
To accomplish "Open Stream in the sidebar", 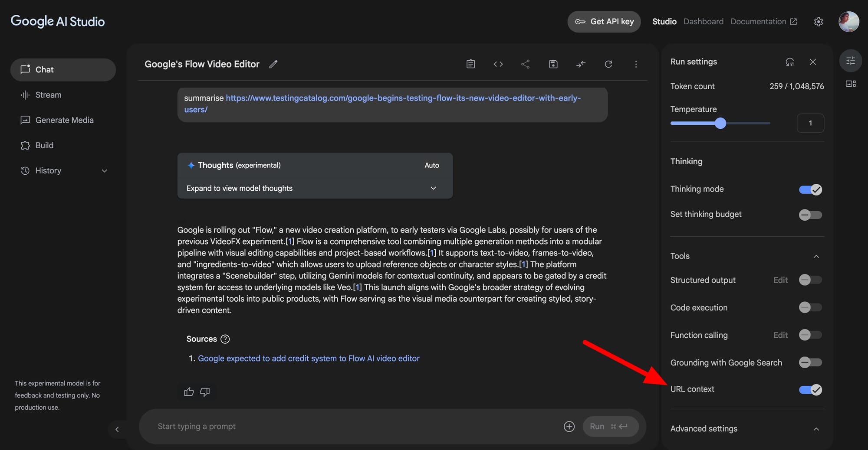I will point(63,95).
